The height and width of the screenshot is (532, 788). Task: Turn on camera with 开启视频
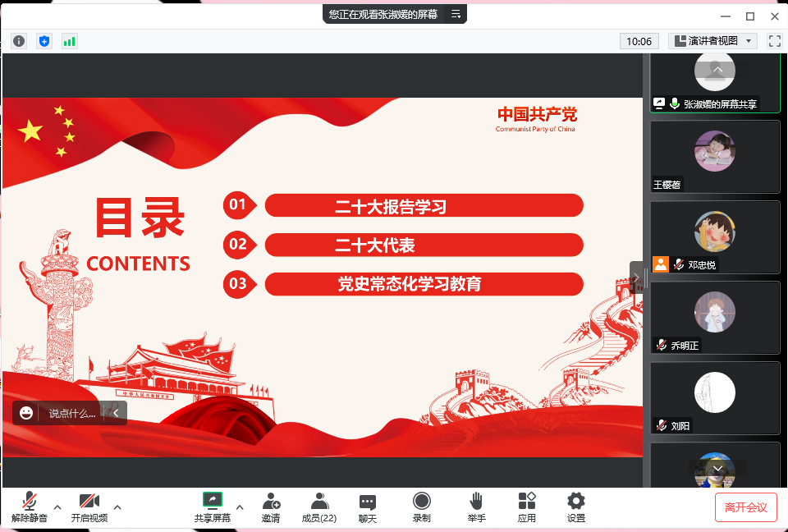click(89, 507)
